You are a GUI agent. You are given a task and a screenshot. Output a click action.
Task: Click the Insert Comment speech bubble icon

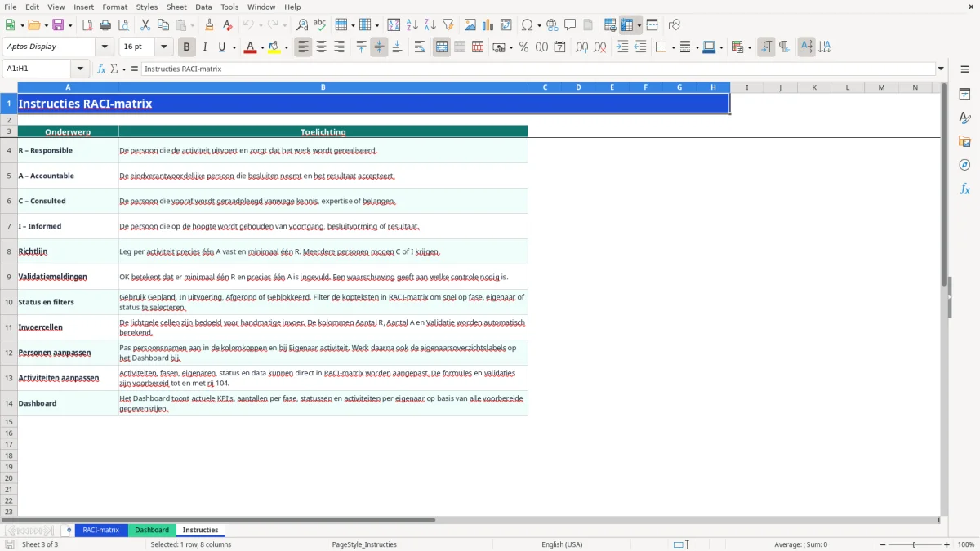click(x=571, y=25)
